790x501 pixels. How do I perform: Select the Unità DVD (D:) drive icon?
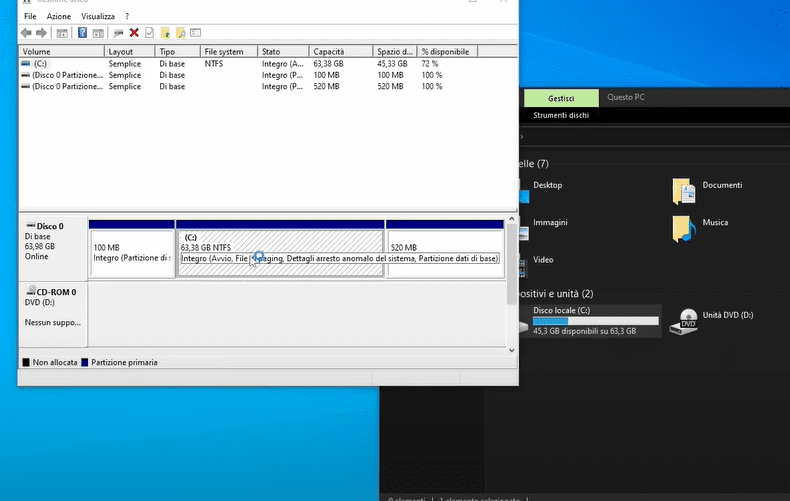pos(688,320)
